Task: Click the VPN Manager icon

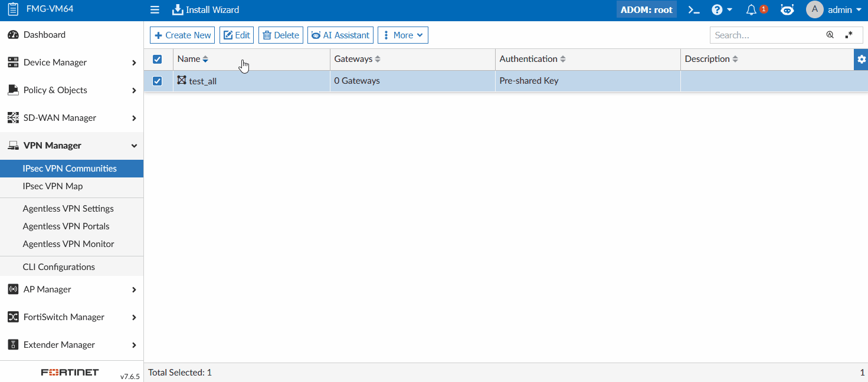Action: (x=13, y=146)
